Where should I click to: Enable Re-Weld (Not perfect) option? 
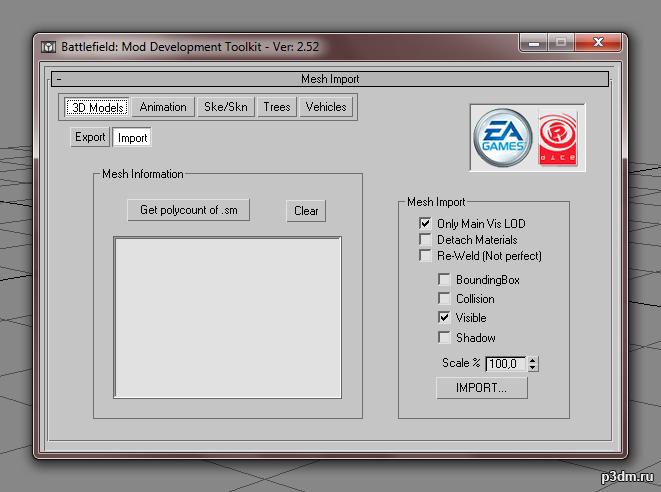coord(425,255)
